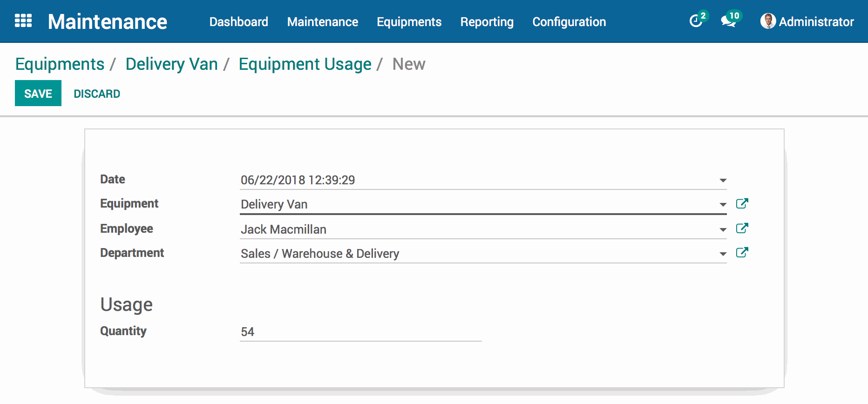Click the Department field label

click(x=132, y=253)
